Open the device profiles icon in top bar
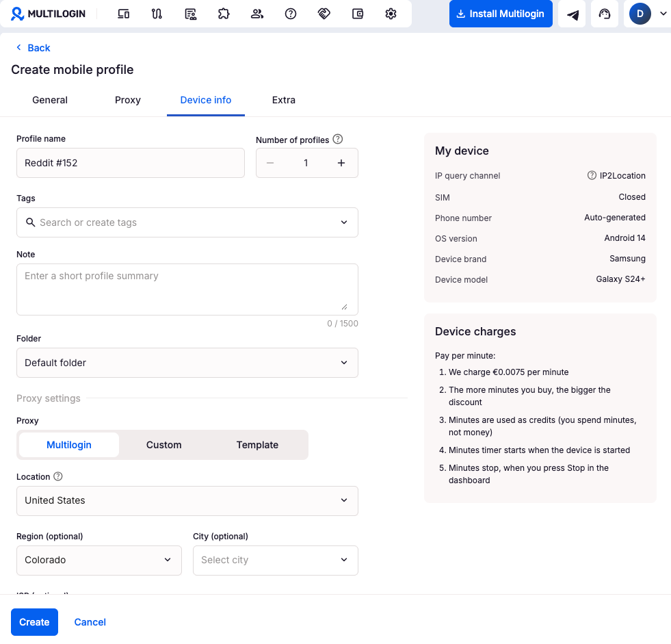Viewport: 671px width, 644px height. pyautogui.click(x=124, y=14)
